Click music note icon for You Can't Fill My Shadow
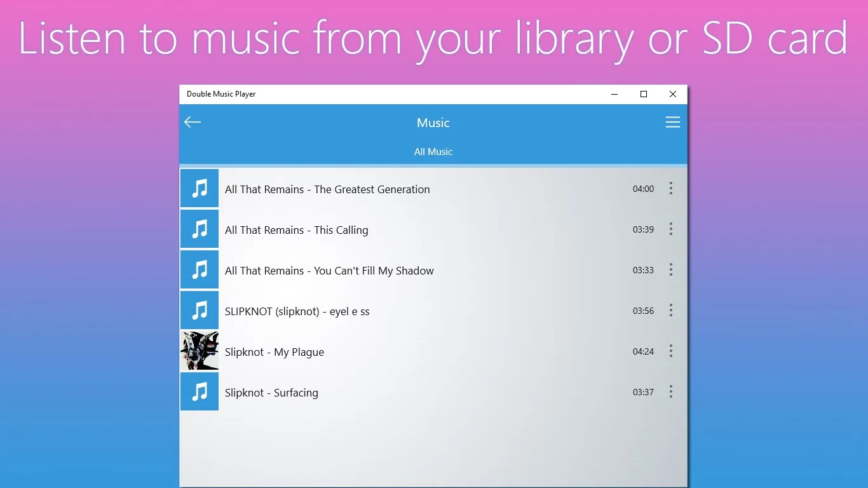Viewport: 868px width, 488px height. coord(200,269)
